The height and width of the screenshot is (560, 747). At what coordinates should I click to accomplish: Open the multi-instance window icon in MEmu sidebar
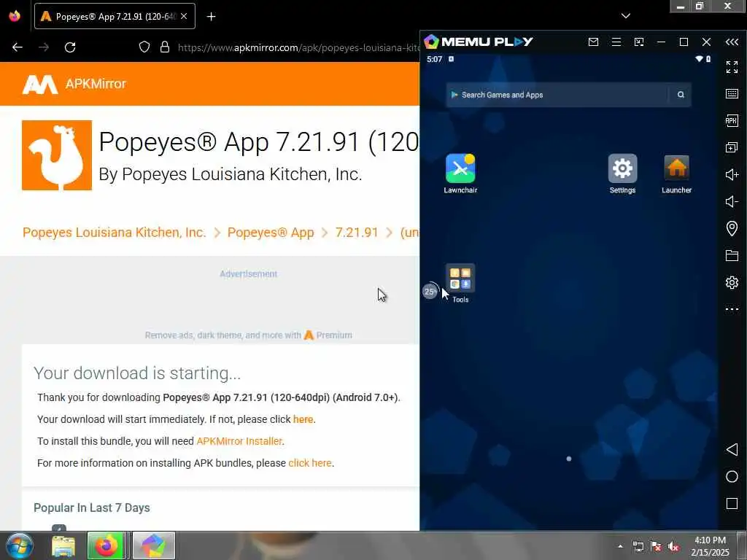(x=732, y=147)
